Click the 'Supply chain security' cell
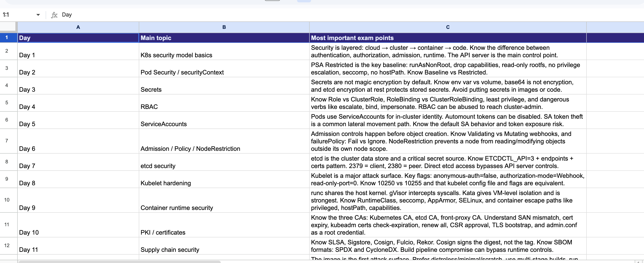The height and width of the screenshot is (263, 644). [224, 246]
